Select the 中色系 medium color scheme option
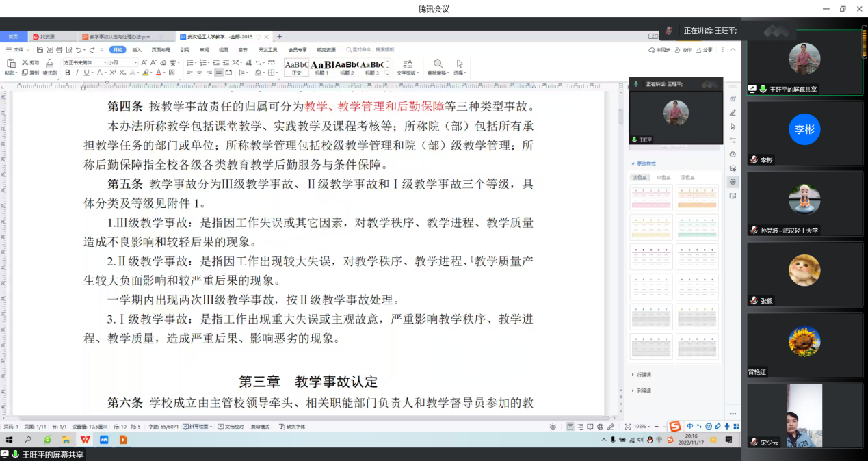868x461 pixels. 663,178
